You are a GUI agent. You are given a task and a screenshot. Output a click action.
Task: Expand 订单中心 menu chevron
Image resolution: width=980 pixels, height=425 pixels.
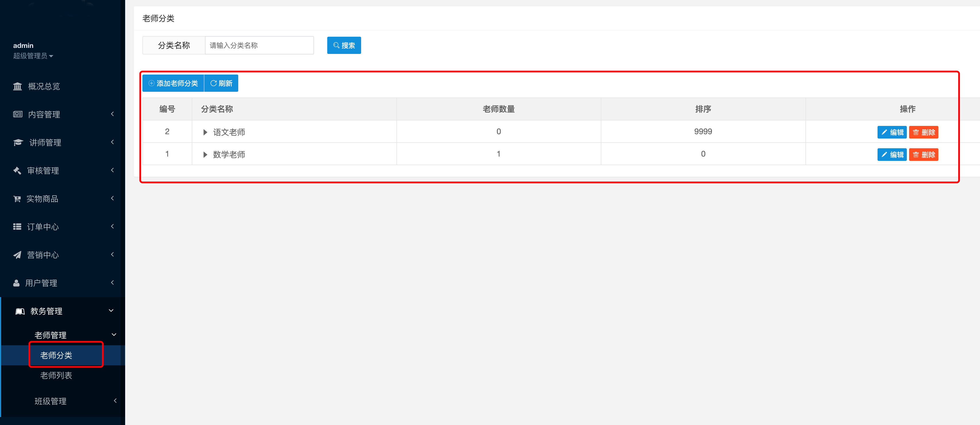[x=112, y=226]
